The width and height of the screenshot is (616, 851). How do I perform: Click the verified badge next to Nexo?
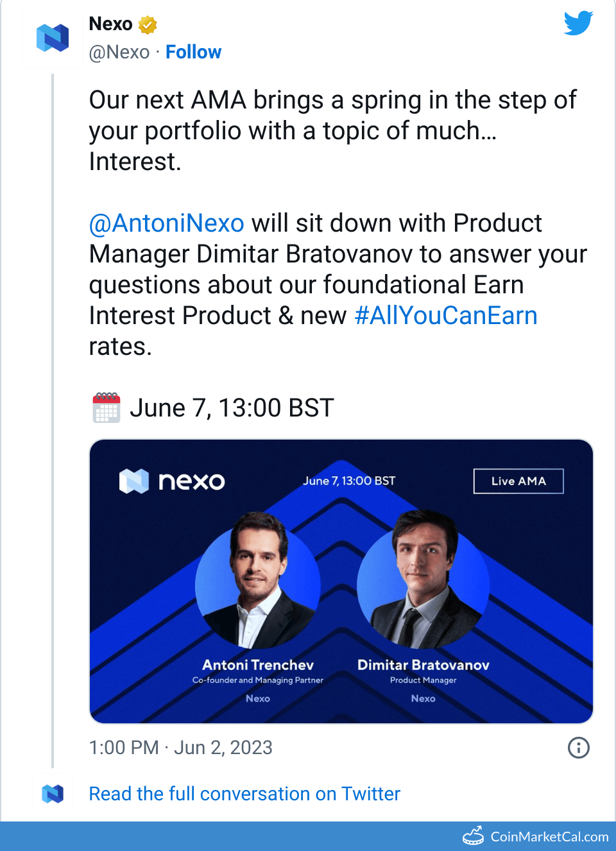[148, 25]
